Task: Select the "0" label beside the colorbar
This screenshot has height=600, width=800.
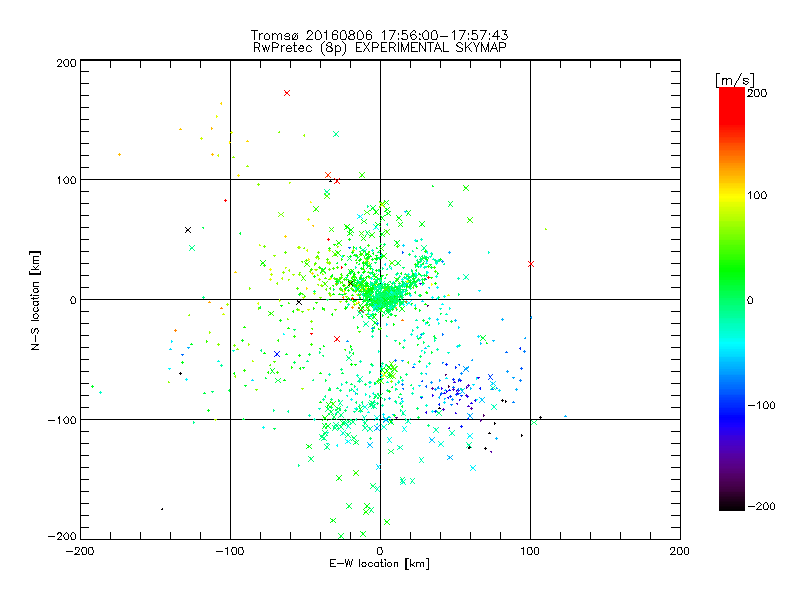Action: click(x=750, y=300)
